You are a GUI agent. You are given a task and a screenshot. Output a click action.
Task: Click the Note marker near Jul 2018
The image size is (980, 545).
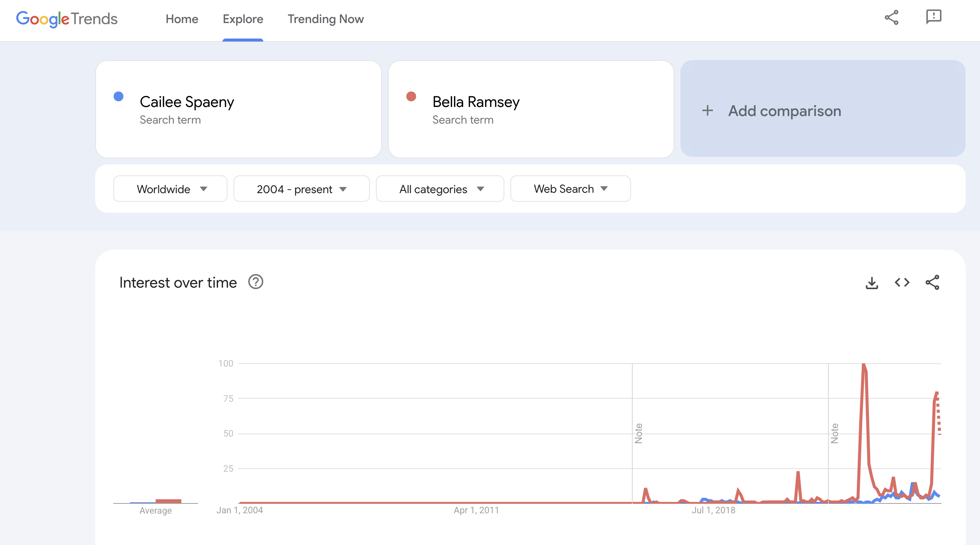pos(639,433)
